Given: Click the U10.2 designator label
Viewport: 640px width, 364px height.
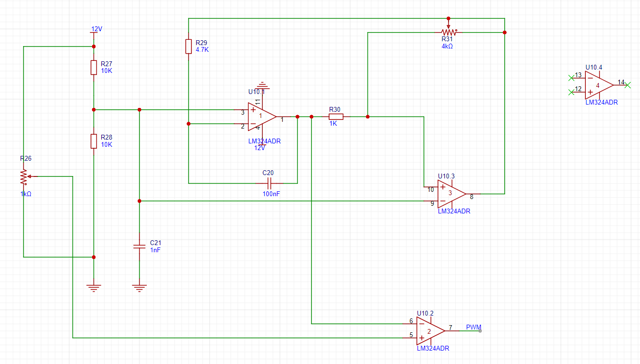Looking at the screenshot, I should [425, 313].
